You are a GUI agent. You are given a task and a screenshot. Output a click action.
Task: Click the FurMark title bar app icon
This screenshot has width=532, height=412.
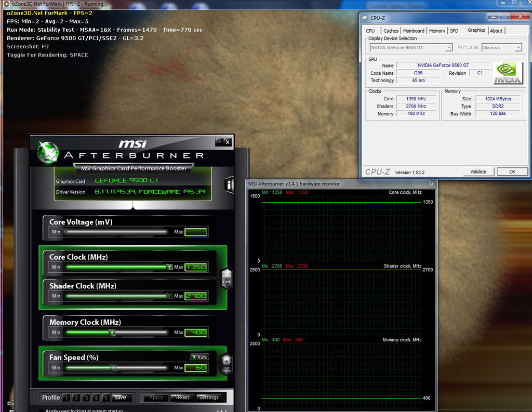pos(6,4)
